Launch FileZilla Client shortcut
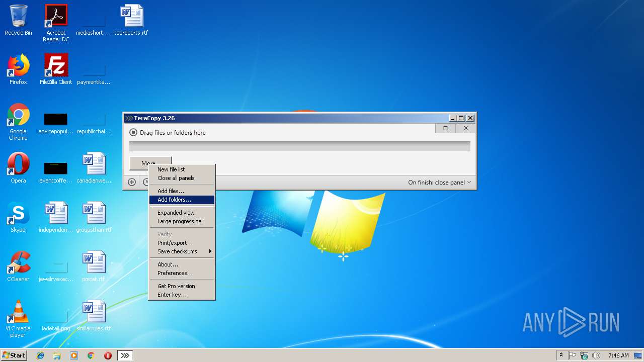The image size is (644, 362). pos(56,70)
